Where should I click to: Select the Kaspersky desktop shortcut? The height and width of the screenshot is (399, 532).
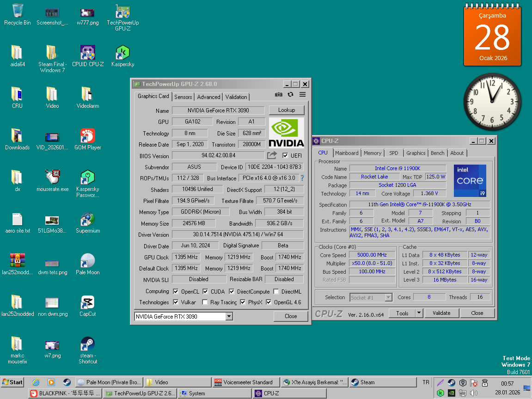point(123,56)
